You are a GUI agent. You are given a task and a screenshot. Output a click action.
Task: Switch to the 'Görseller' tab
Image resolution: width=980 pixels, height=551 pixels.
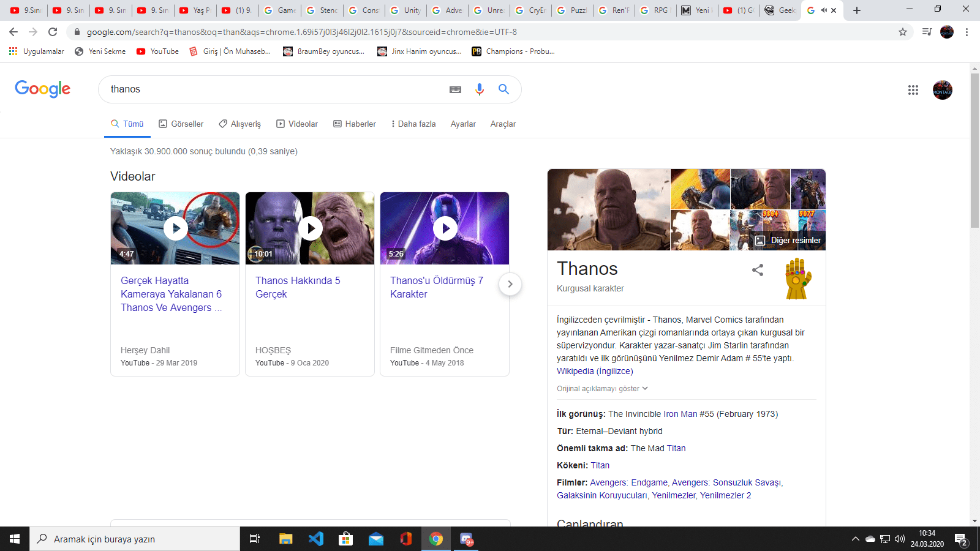coord(181,124)
